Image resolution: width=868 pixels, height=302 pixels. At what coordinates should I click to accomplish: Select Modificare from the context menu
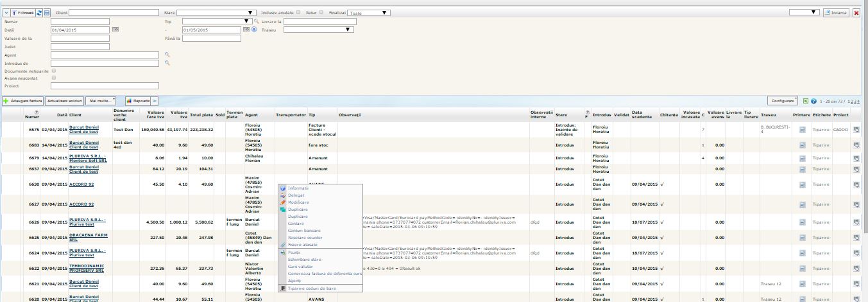point(298,202)
